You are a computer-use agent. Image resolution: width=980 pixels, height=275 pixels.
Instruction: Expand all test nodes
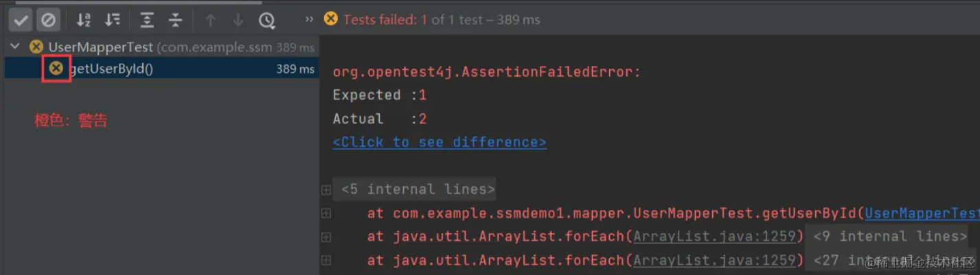147,20
